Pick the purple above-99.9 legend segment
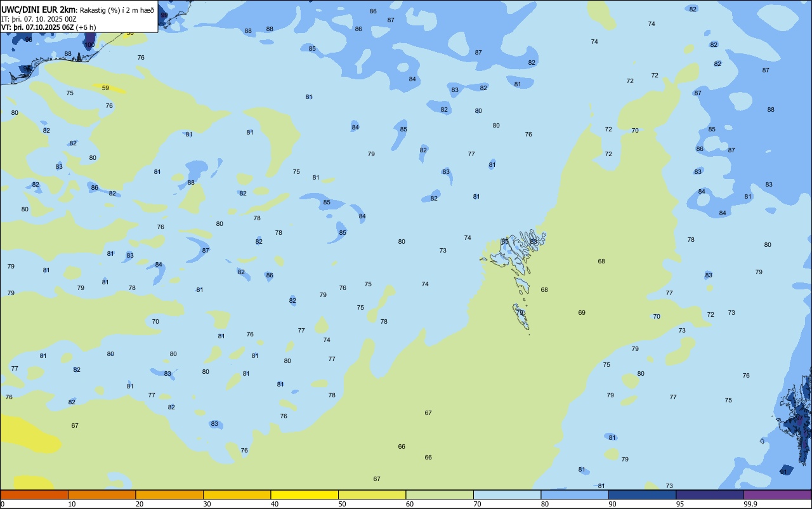 [x=777, y=494]
